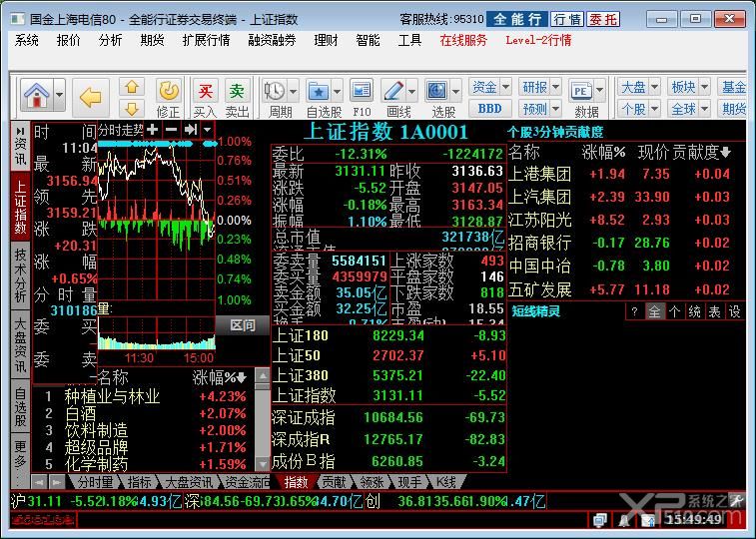Open the 系统 menu
The width and height of the screenshot is (756, 539).
click(27, 40)
